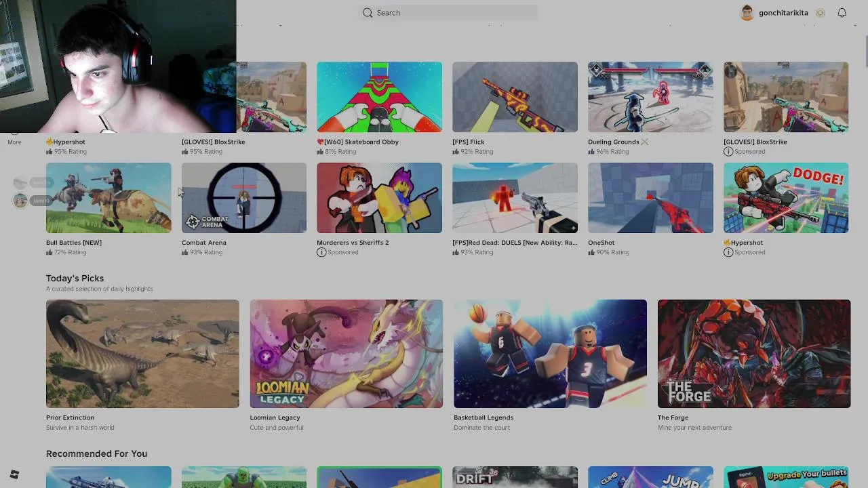Screen dimensions: 868x488
Task: Click the OneShot title
Action: coord(601,243)
